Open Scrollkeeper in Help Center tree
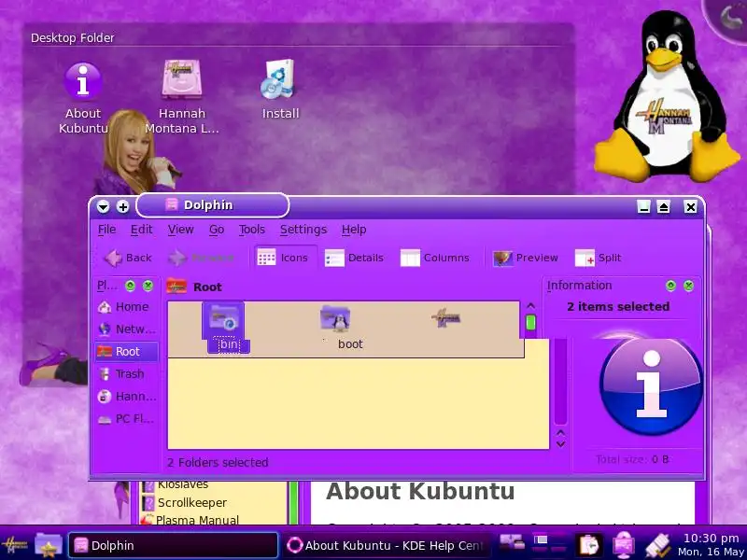Screen dimensions: 747x560 point(185,503)
